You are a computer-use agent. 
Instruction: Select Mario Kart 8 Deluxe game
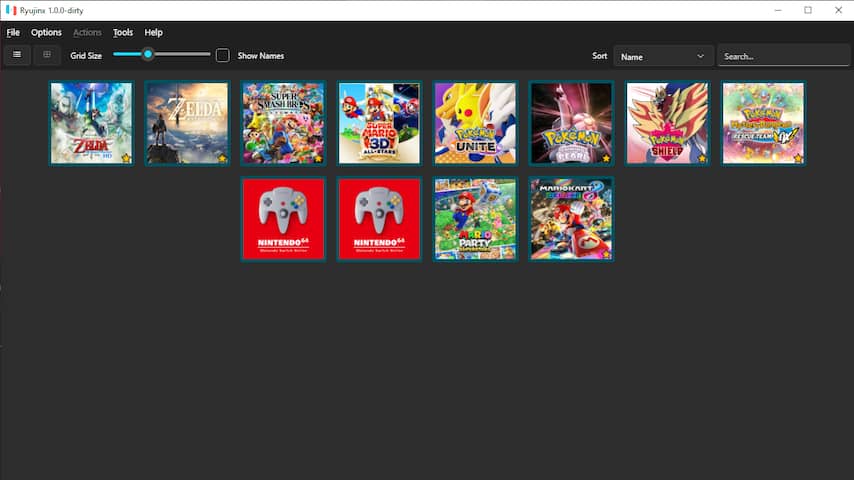pyautogui.click(x=571, y=219)
